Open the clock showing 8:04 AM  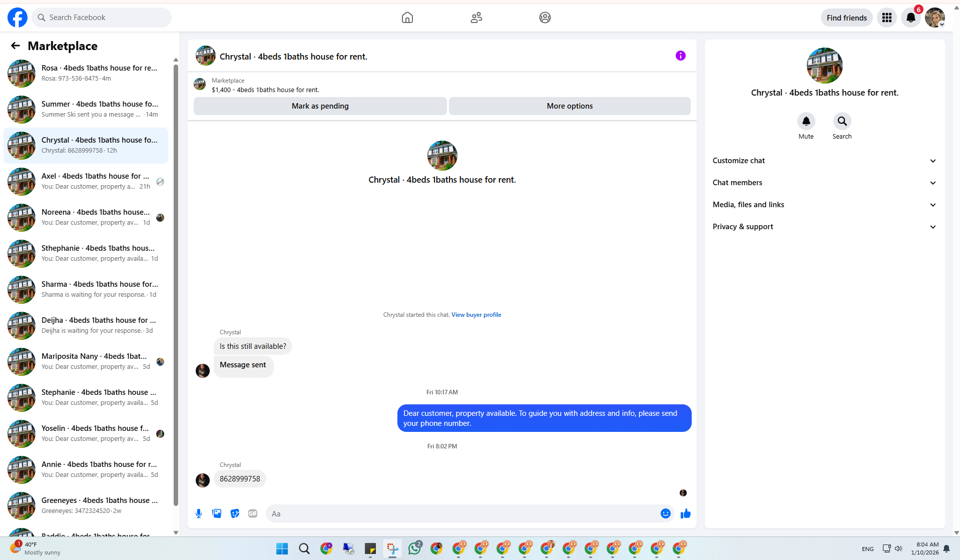pyautogui.click(x=925, y=548)
